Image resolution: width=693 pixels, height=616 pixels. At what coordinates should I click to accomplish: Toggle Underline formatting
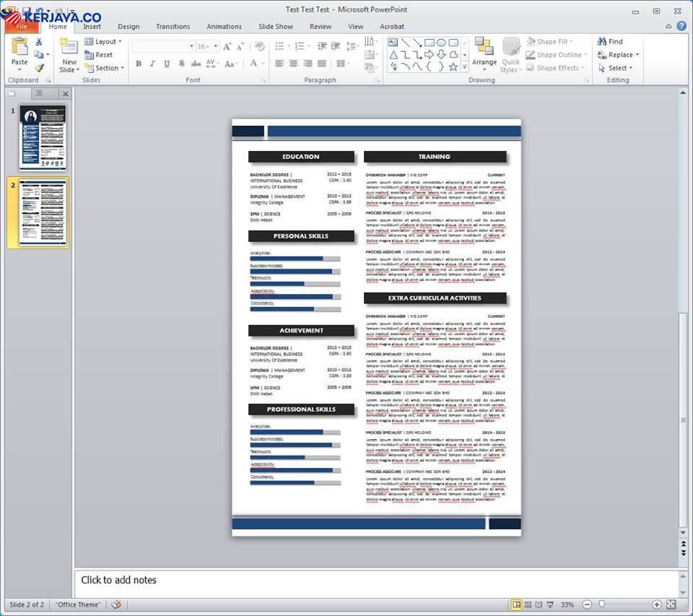point(167,64)
